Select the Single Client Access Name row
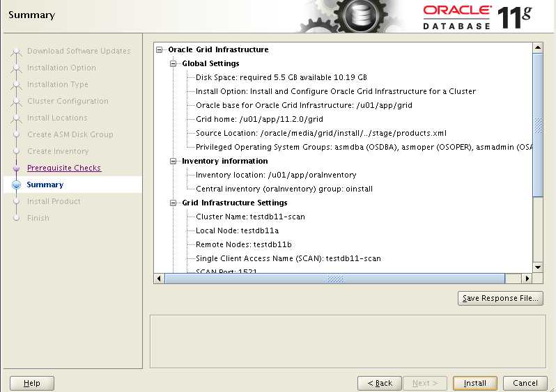This screenshot has width=556, height=392. (288, 258)
